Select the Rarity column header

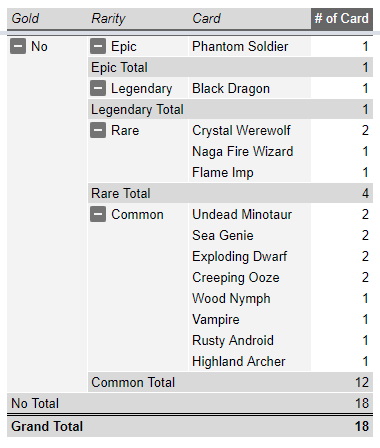click(138, 18)
